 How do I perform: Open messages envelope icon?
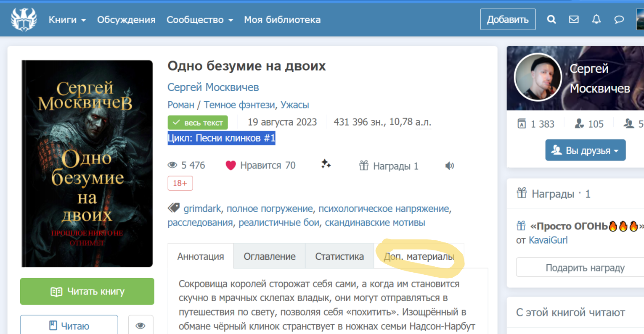click(574, 19)
